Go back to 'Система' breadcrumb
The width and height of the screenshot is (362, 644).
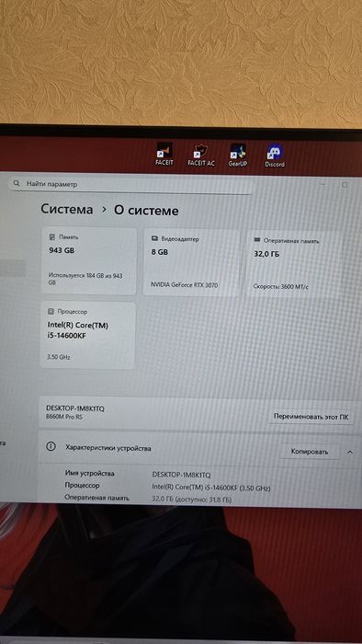pos(67,209)
